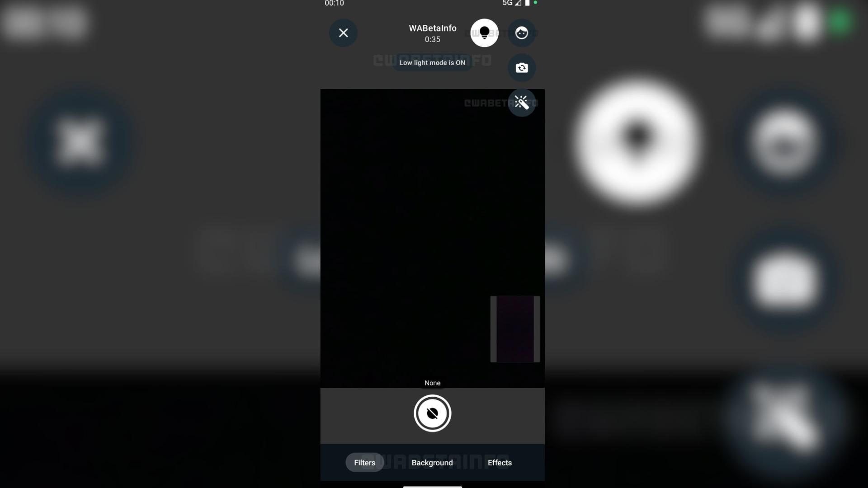868x488 pixels.
Task: Expand background options panel
Action: pos(432,462)
